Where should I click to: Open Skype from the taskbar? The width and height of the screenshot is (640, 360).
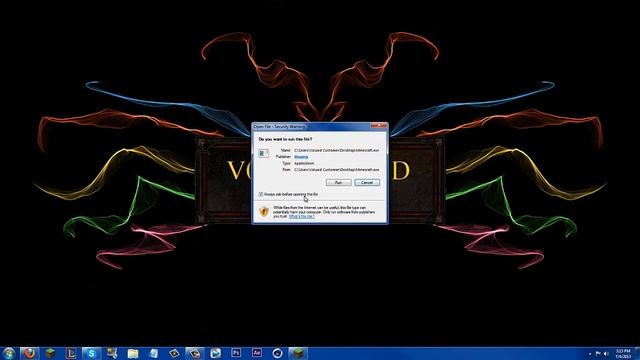coord(92,353)
